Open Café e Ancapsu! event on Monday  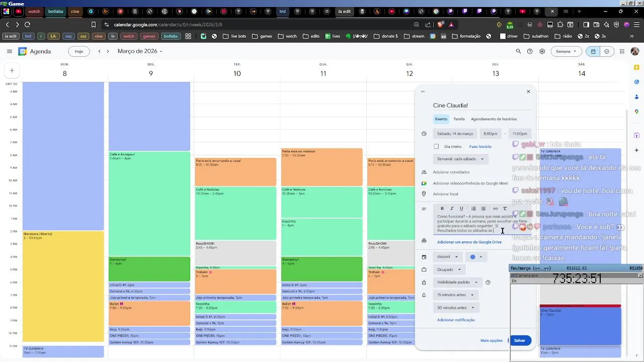[149, 204]
